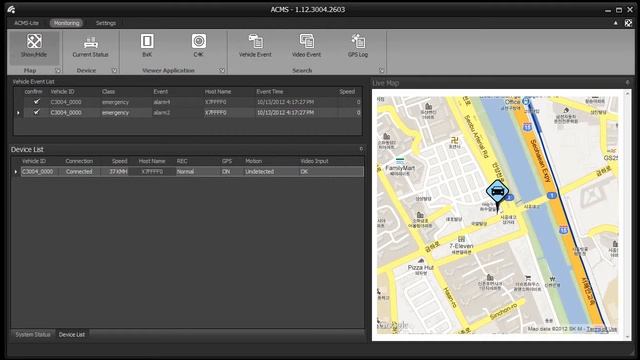This screenshot has height=360, width=640.
Task: Toggle confirm checkbox for alarm2 event
Action: coord(37,112)
